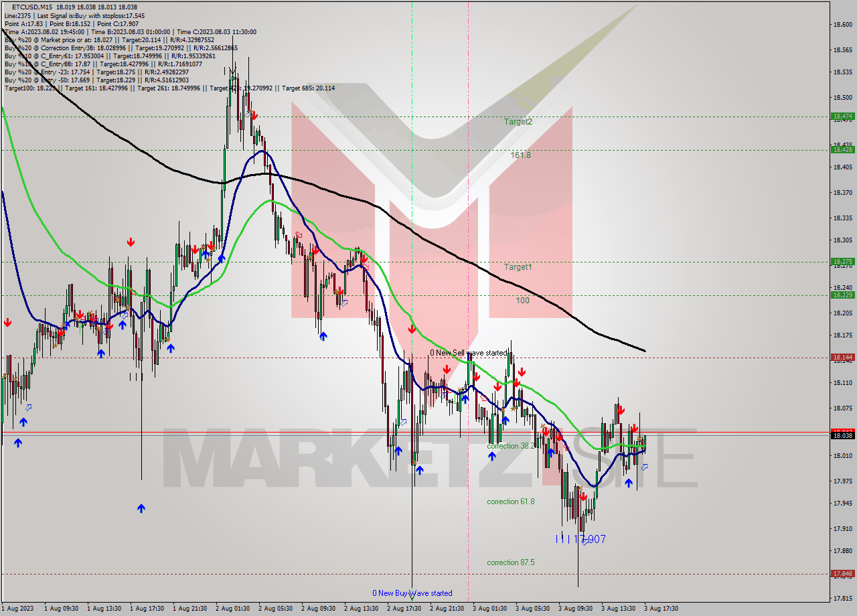The width and height of the screenshot is (857, 616).
Task: Click the '3 Aug 05:30' time axis label
Action: [x=532, y=609]
